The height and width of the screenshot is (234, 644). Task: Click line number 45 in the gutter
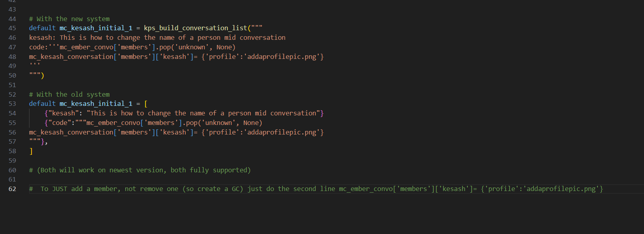point(12,28)
